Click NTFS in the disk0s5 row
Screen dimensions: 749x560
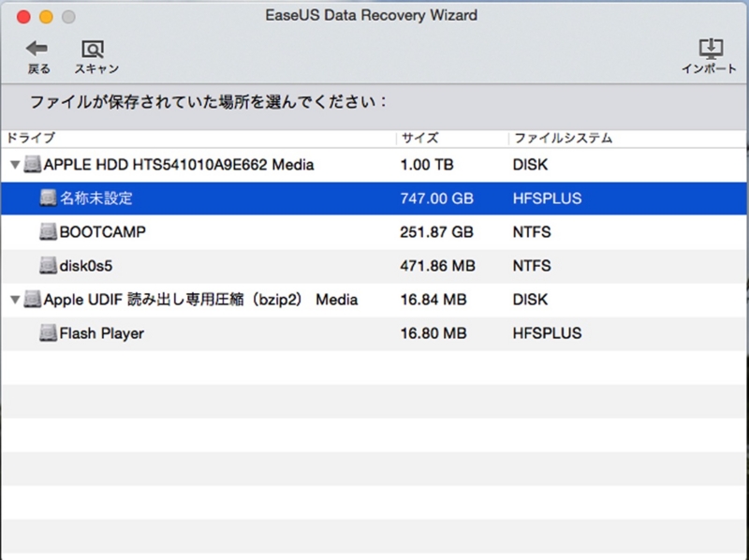point(532,266)
